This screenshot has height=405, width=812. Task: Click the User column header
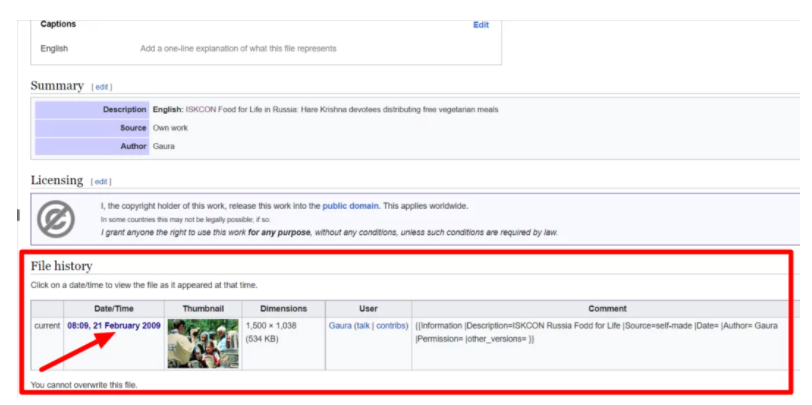(367, 309)
